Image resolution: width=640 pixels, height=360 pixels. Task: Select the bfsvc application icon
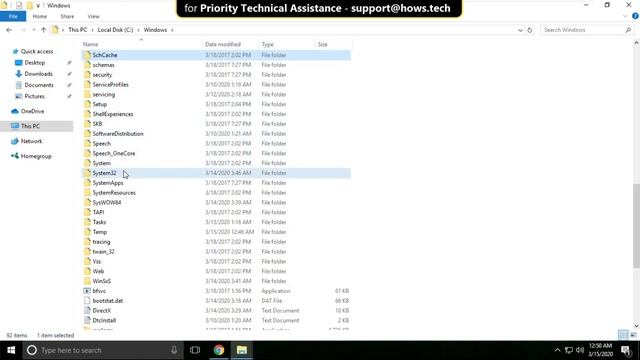coord(87,291)
